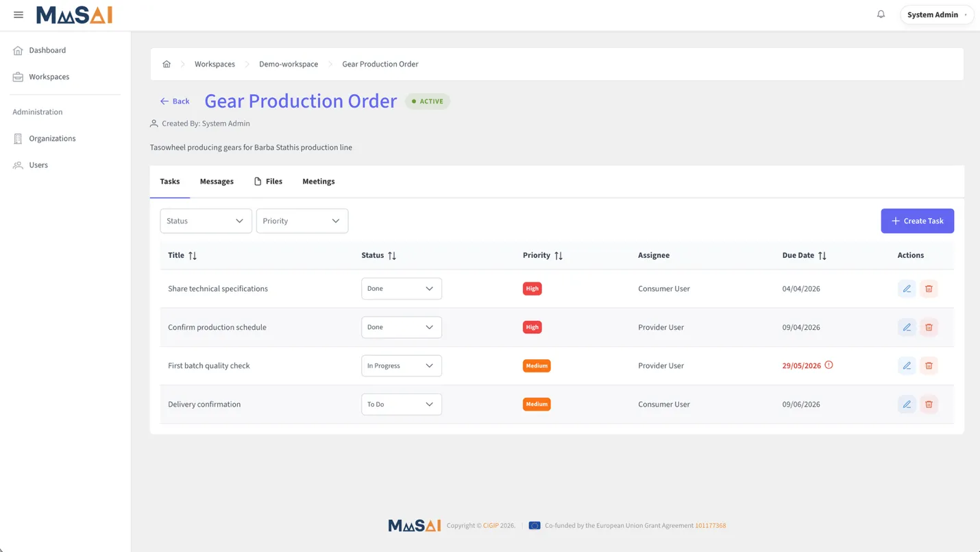Click 'First batch quality check' title text
This screenshot has height=552, width=980.
click(x=209, y=365)
